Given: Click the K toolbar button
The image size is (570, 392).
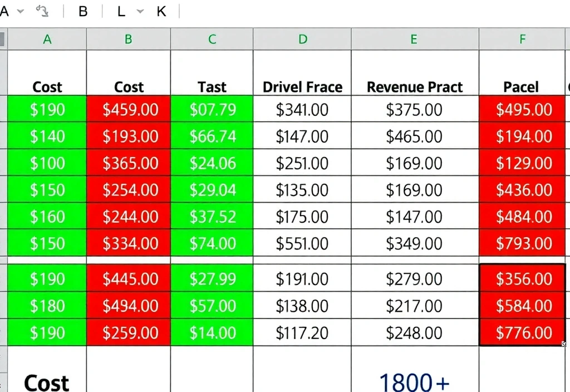Looking at the screenshot, I should click(x=161, y=11).
